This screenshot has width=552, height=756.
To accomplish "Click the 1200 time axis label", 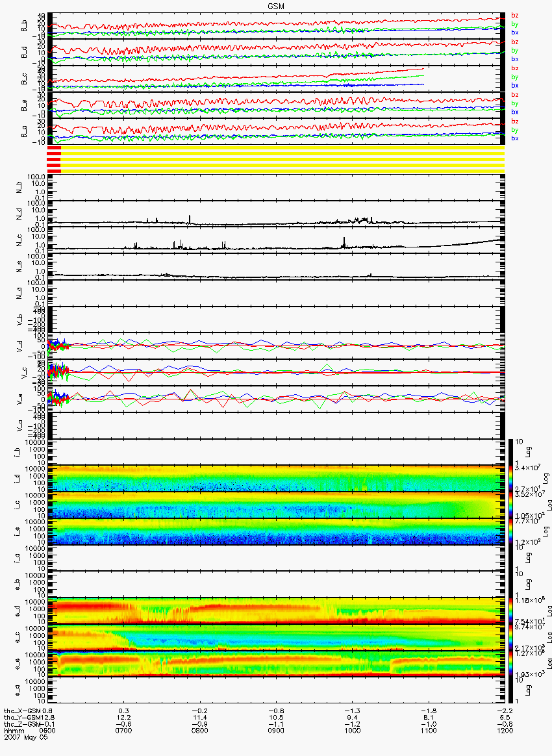I will pos(505,731).
